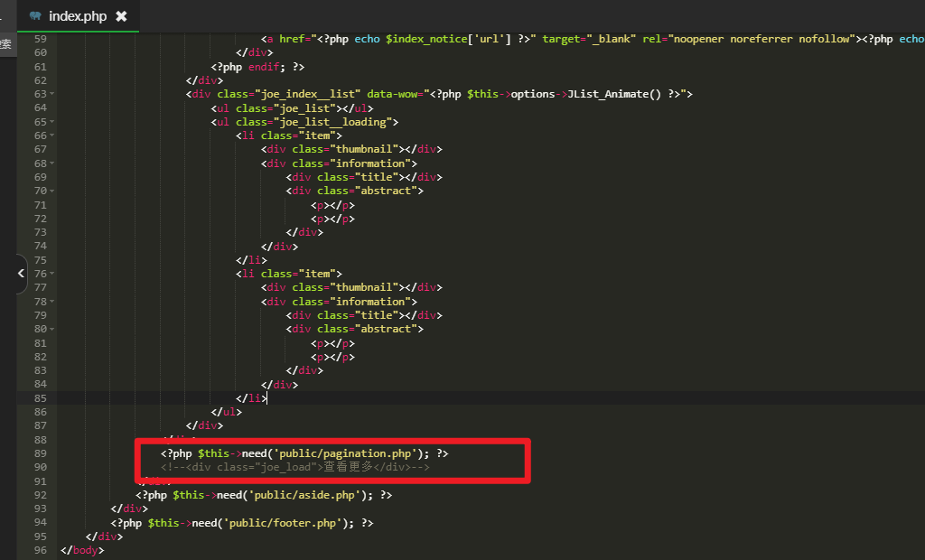
Task: Close the index.php tab
Action: pos(121,16)
